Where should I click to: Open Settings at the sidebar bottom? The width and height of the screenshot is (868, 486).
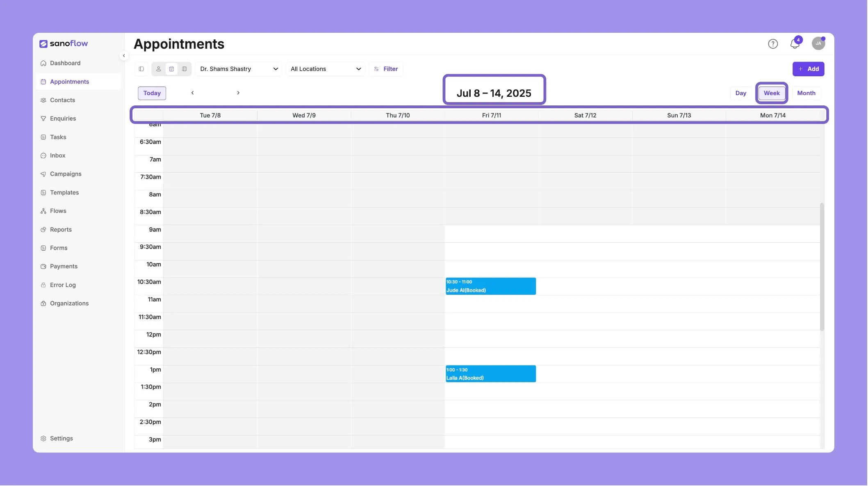click(61, 438)
